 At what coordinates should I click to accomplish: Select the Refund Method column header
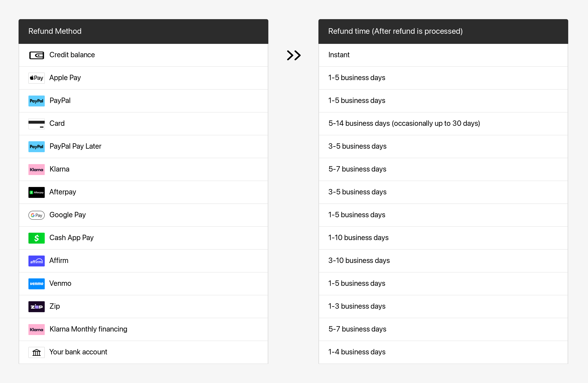tap(55, 31)
